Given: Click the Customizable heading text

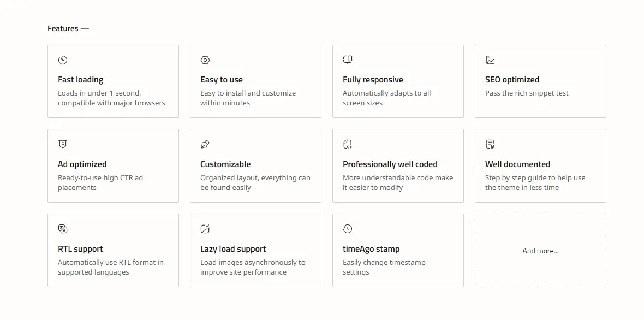Looking at the screenshot, I should [225, 164].
